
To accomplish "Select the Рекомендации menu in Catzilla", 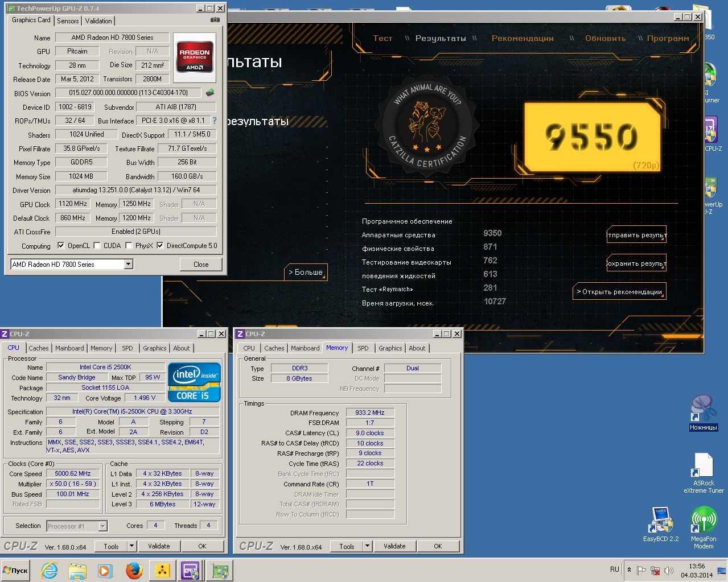I will click(x=523, y=38).
